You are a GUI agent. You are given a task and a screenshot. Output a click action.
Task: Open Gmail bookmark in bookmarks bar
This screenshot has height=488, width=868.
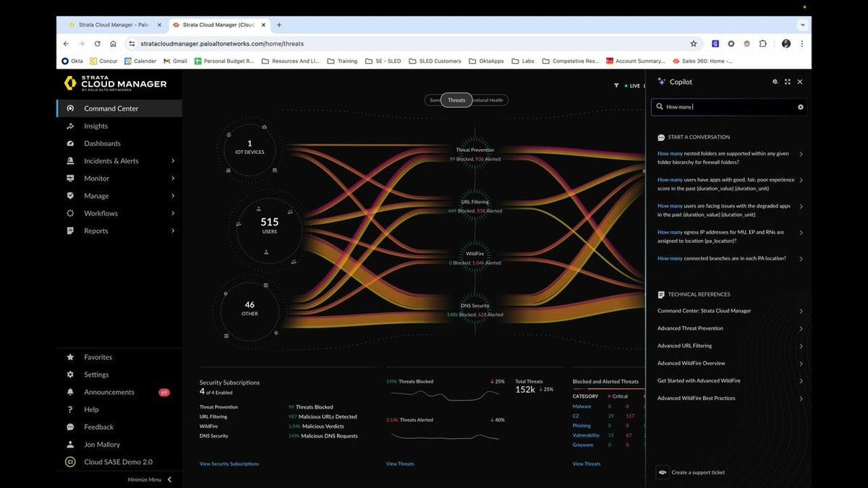175,61
